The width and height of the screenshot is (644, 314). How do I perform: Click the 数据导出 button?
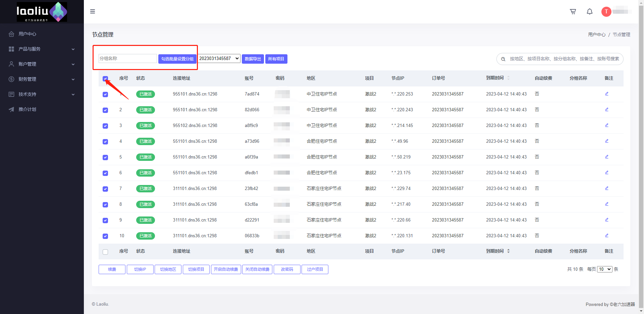(253, 59)
